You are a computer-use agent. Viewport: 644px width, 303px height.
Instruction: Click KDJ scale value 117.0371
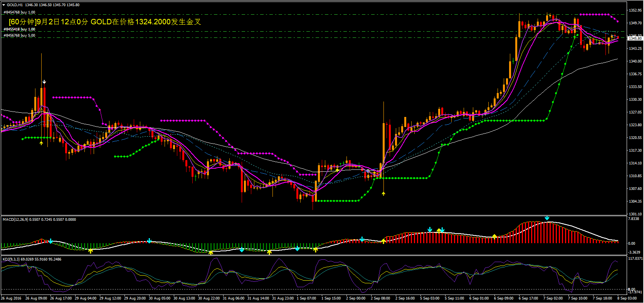[635, 259]
